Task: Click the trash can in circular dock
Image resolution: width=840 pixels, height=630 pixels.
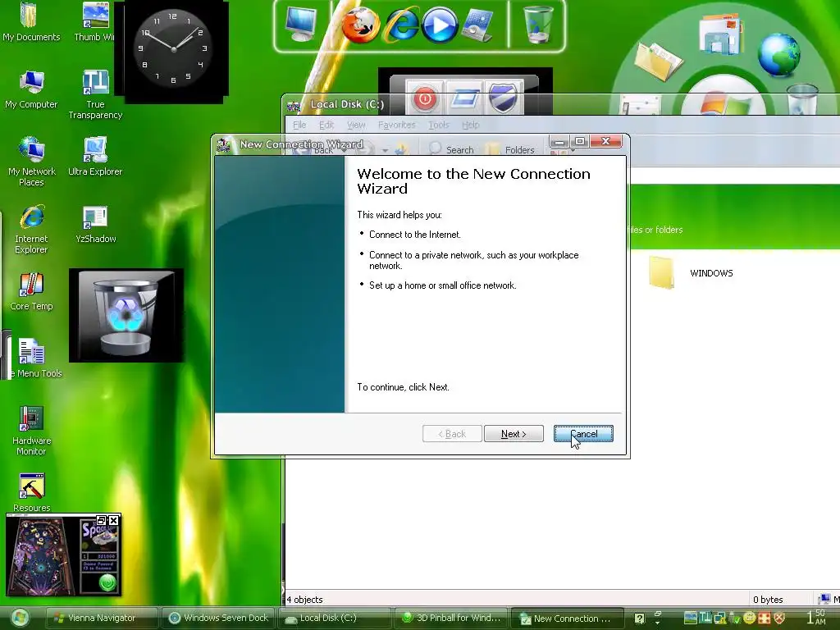Action: 802,99
